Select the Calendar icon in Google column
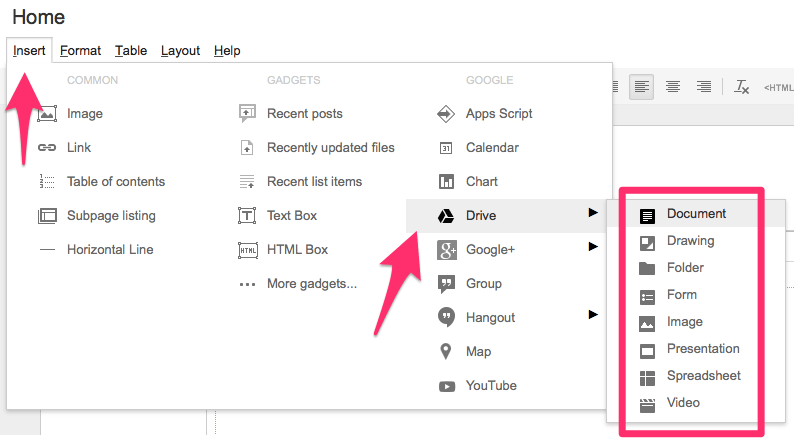 [x=447, y=148]
